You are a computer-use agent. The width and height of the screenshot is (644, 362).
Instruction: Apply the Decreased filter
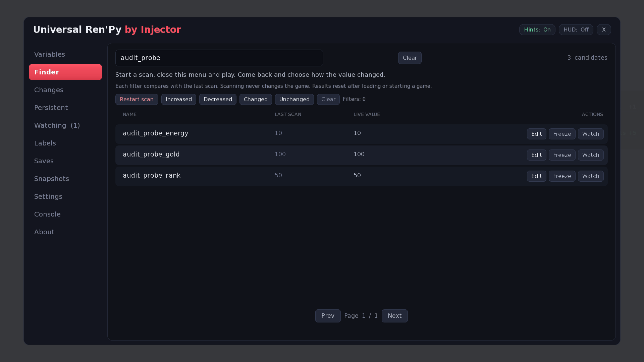tap(218, 100)
